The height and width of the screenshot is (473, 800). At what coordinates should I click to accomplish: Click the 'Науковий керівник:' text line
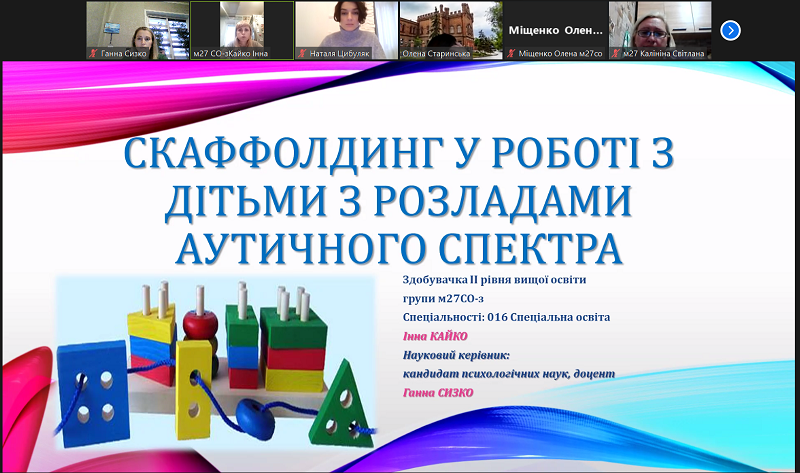[x=456, y=355]
